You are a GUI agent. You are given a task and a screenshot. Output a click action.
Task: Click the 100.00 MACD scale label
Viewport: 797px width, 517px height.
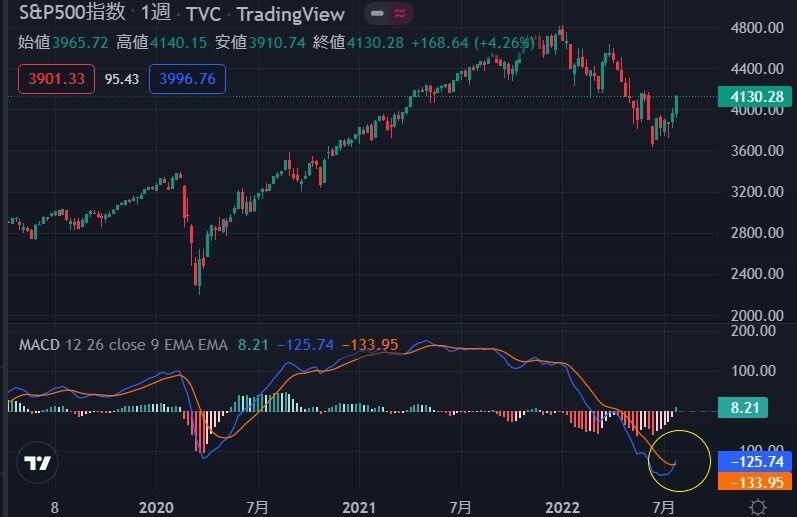tap(753, 371)
